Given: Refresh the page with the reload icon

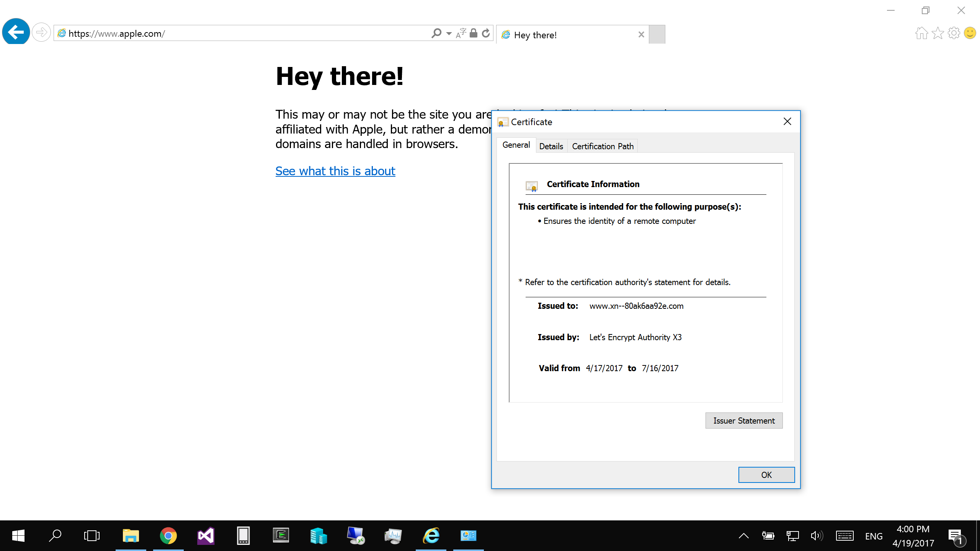Looking at the screenshot, I should [x=486, y=33].
